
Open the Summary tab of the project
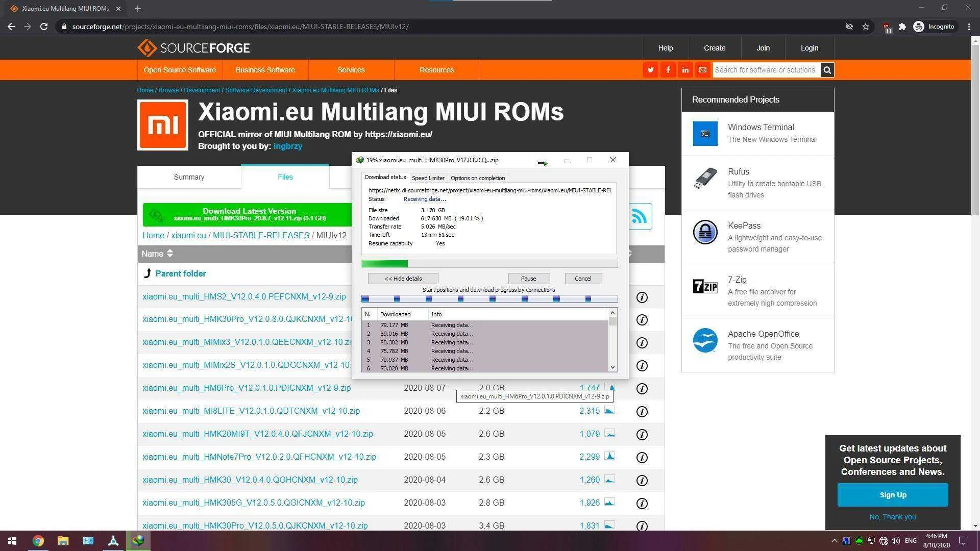pos(189,177)
